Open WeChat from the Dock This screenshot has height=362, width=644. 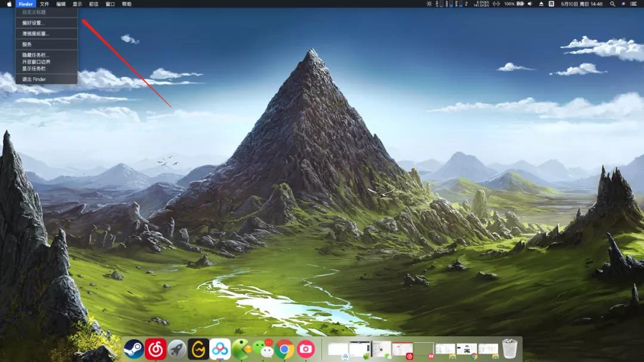tap(264, 349)
